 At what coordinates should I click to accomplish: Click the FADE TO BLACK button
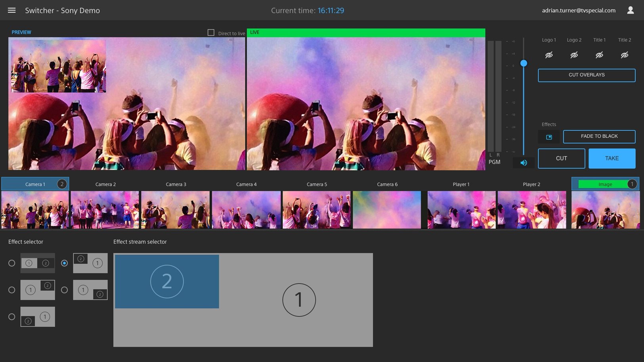coord(599,136)
